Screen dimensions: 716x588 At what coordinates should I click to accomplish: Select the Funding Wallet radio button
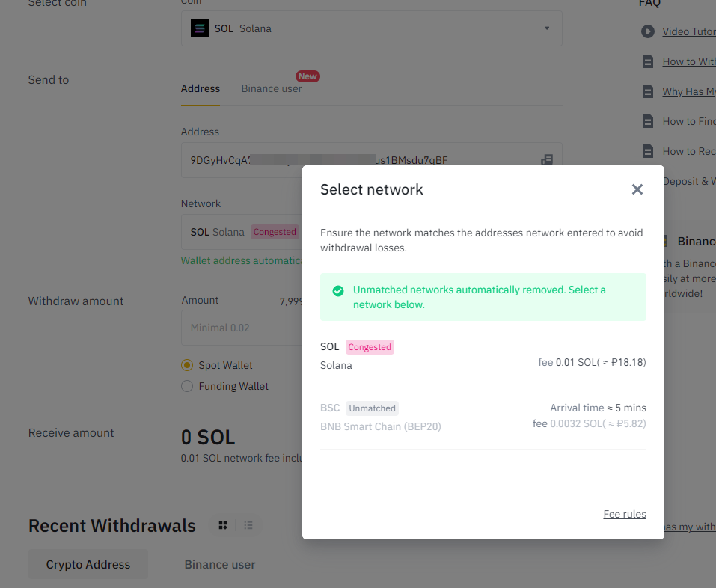pyautogui.click(x=187, y=386)
